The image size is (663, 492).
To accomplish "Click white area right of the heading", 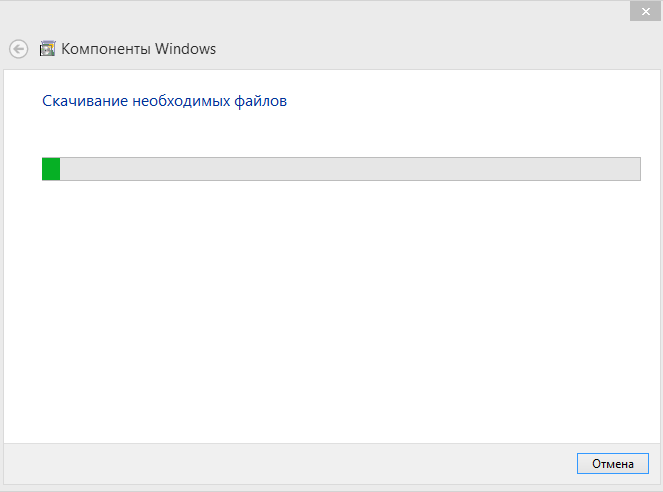I will click(450, 101).
